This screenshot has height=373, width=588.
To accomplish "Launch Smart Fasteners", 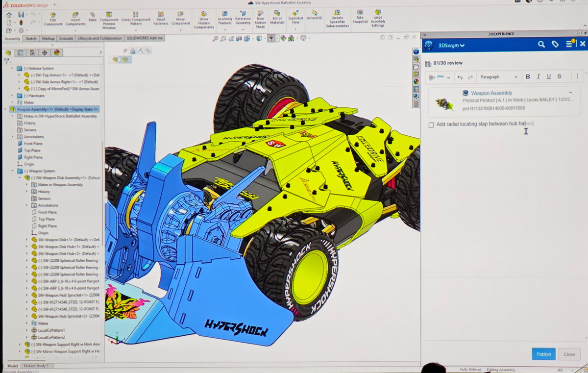I will tap(161, 19).
